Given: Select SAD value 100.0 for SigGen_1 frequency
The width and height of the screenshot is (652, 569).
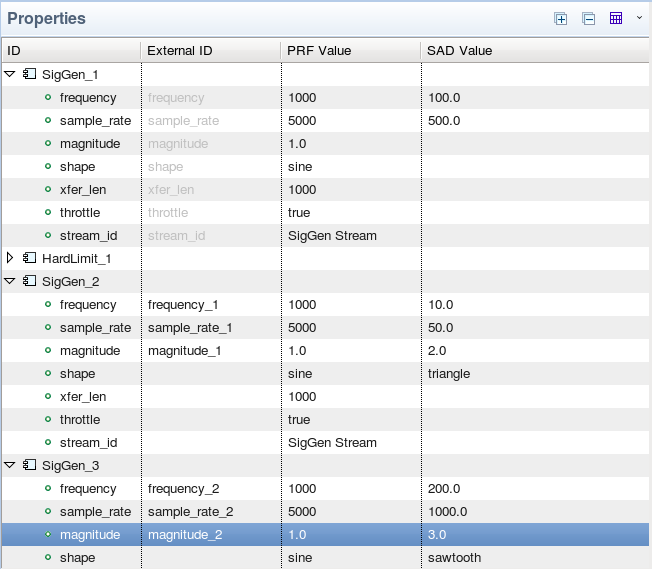Looking at the screenshot, I should tap(444, 98).
